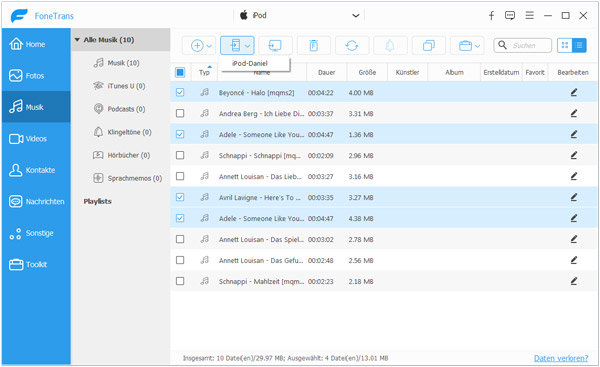Open the Facebook icon in title bar
This screenshot has width=600, height=367.
pyautogui.click(x=491, y=15)
